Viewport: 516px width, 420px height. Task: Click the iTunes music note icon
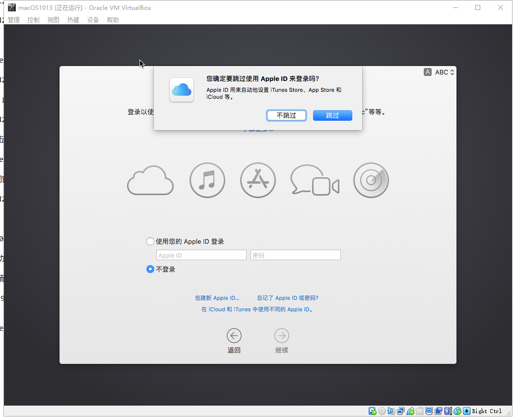[x=207, y=180]
